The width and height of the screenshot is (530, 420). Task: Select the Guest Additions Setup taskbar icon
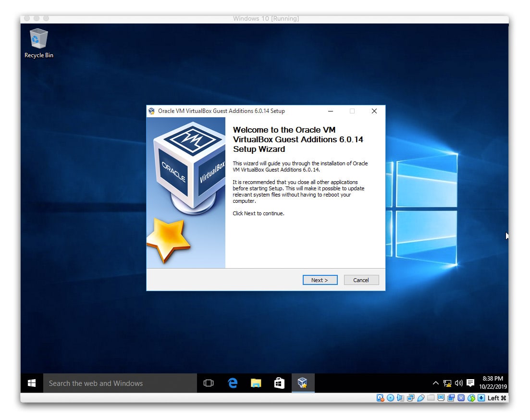(x=303, y=383)
